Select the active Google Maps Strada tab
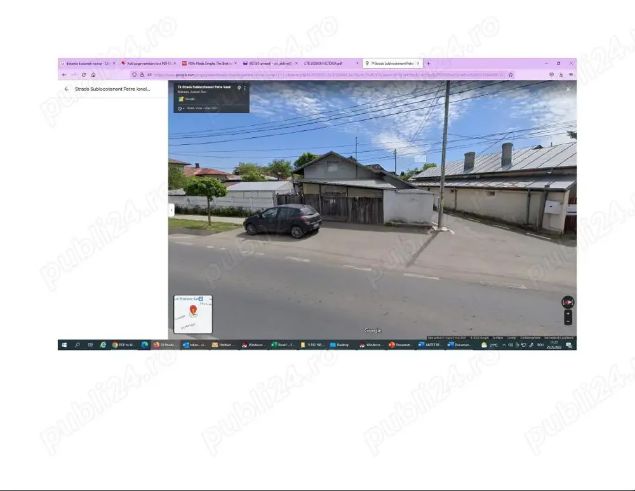 pos(391,64)
